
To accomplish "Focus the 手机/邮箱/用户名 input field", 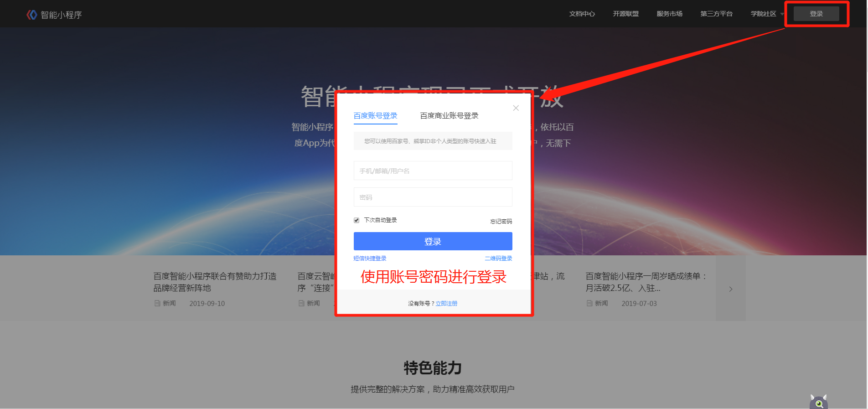I will click(433, 171).
